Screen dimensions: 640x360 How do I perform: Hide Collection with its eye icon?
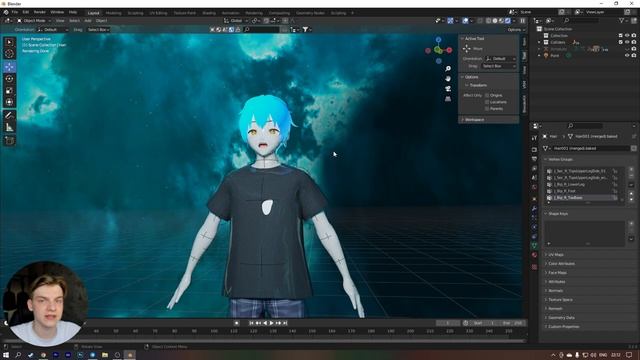click(x=627, y=36)
